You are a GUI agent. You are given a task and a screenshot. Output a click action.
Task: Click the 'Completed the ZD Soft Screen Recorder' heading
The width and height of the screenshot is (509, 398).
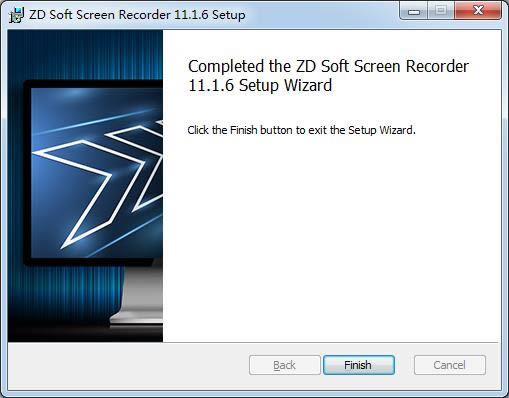pos(328,76)
